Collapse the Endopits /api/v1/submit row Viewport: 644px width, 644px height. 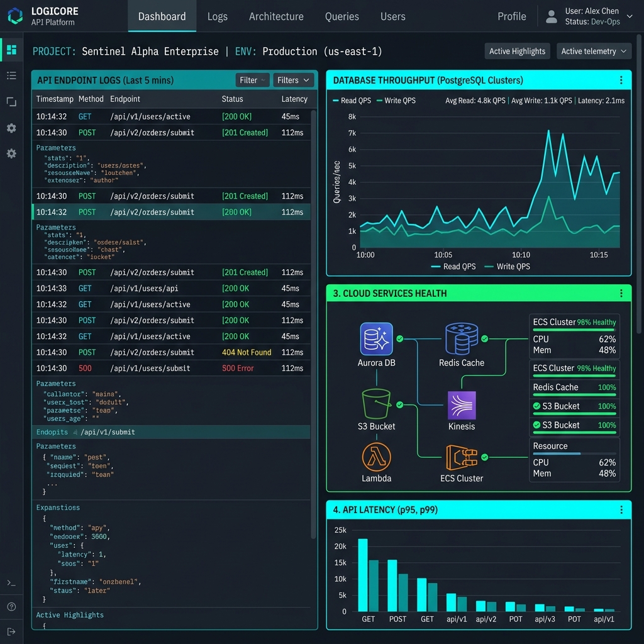[x=171, y=432]
